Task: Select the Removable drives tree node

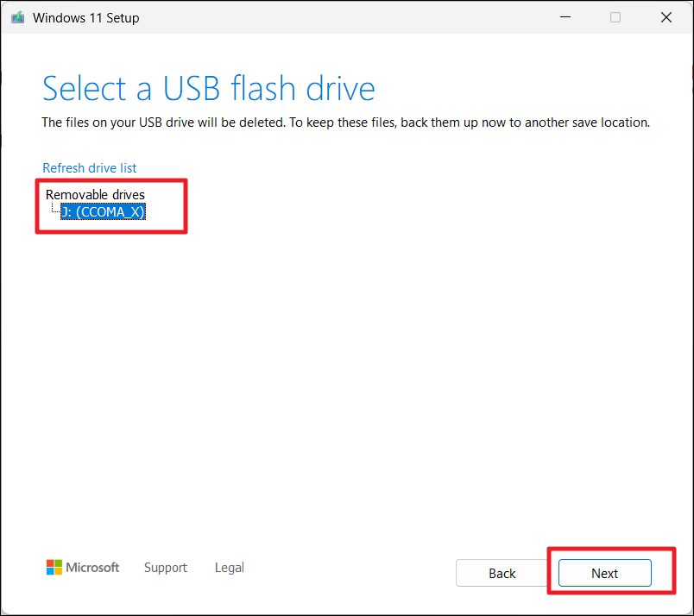Action: tap(95, 195)
